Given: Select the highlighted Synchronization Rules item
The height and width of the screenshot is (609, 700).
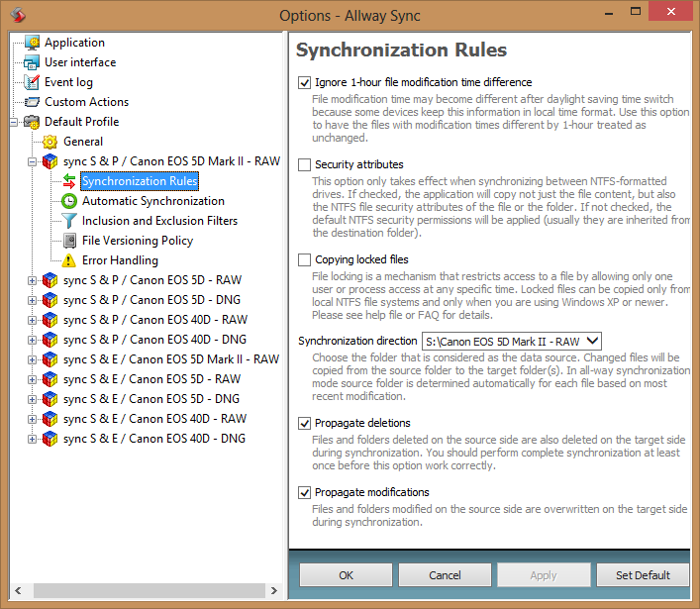Looking at the screenshot, I should point(140,181).
